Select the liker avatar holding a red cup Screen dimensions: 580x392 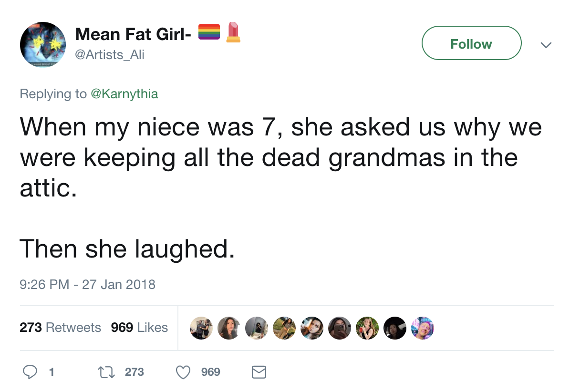pyautogui.click(x=367, y=328)
